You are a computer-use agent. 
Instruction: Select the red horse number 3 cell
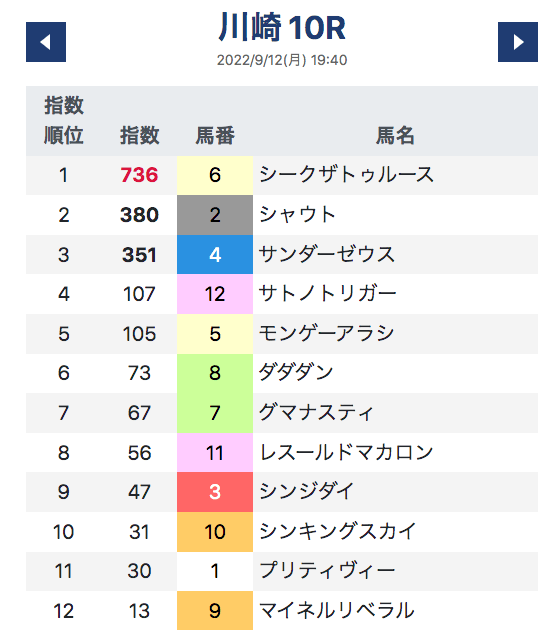pos(215,492)
